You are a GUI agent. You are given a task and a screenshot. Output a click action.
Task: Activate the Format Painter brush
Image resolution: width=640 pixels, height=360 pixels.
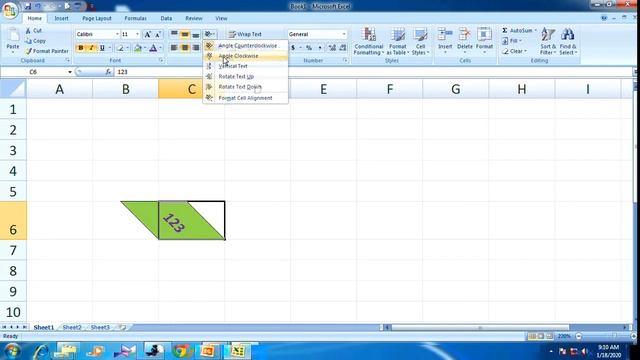coord(28,51)
